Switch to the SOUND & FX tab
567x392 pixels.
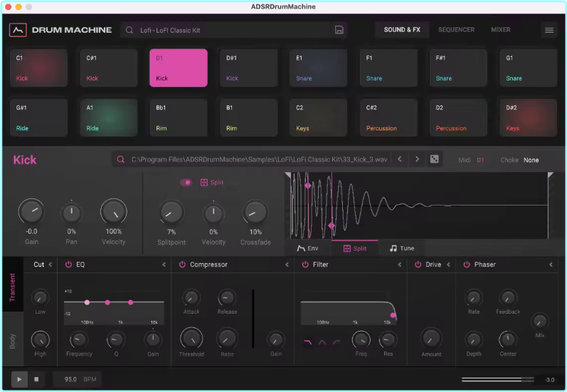click(x=402, y=30)
